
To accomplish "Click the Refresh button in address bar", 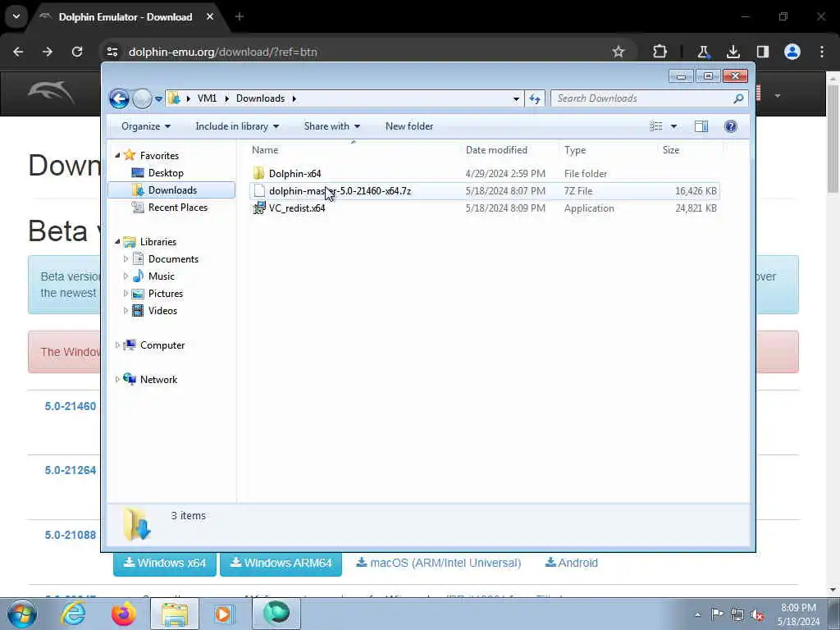I will (x=535, y=98).
